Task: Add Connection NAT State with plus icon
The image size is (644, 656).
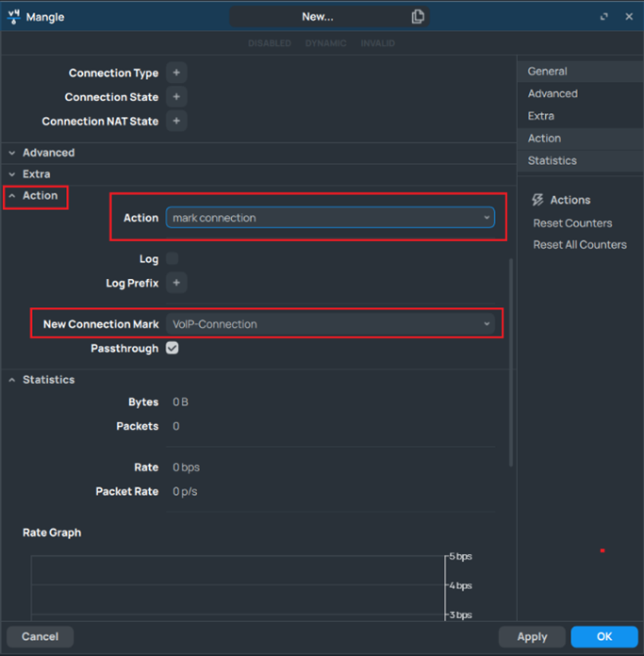Action: (176, 122)
